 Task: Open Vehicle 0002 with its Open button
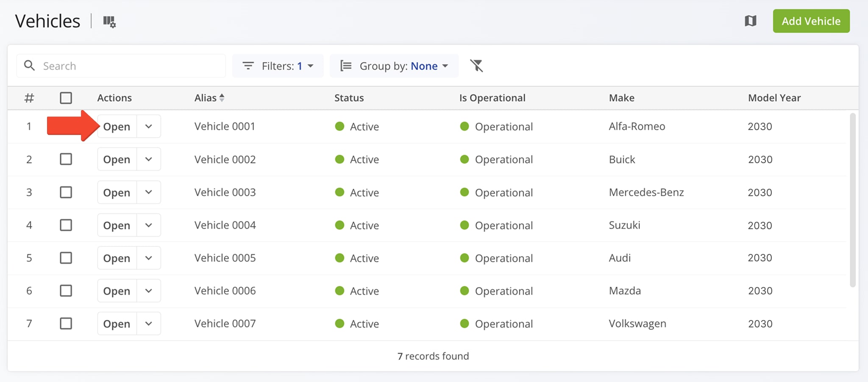(x=117, y=159)
